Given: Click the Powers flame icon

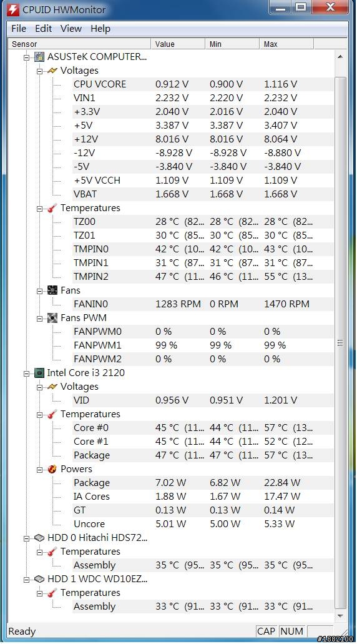Looking at the screenshot, I should (x=52, y=469).
